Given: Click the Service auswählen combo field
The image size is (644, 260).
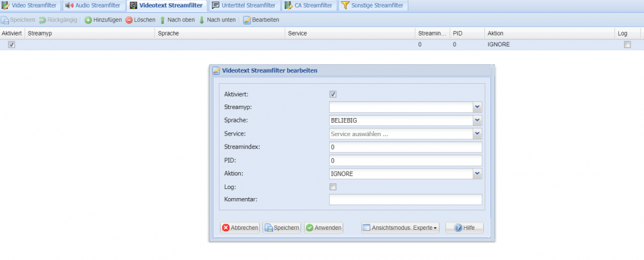Looking at the screenshot, I should [401, 134].
